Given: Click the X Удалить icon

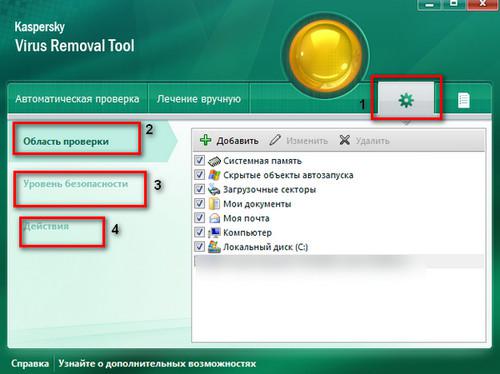Looking at the screenshot, I should pyautogui.click(x=345, y=140).
